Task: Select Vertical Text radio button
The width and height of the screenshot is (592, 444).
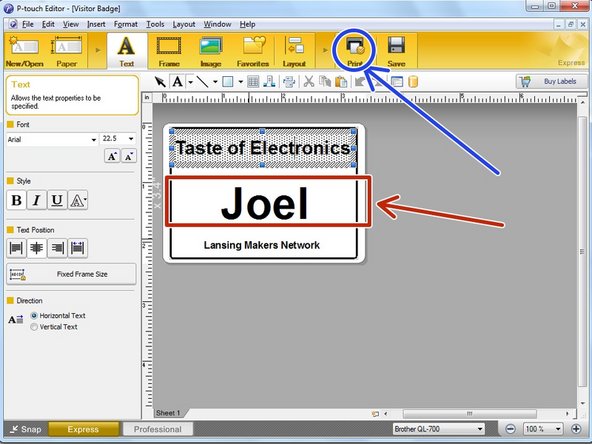Action: (x=34, y=327)
